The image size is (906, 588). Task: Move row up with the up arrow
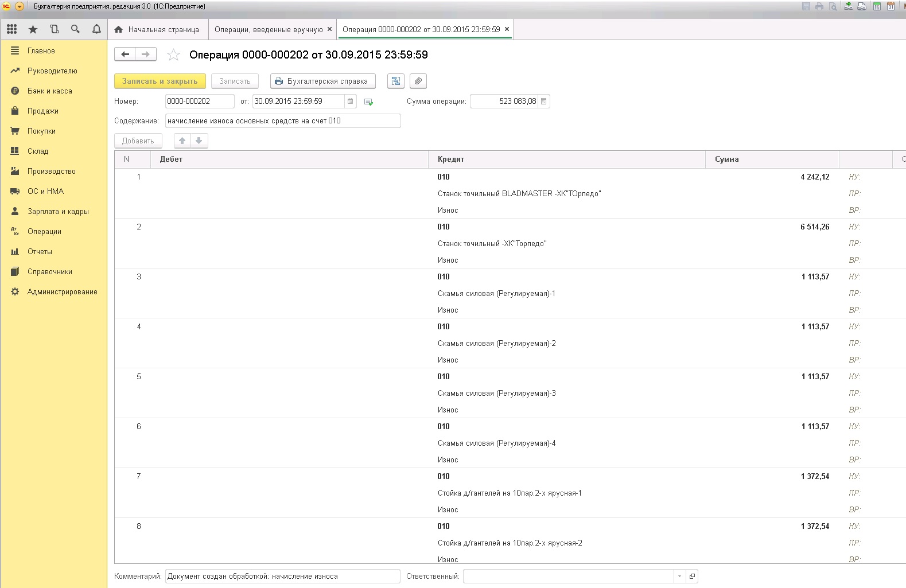tap(182, 141)
